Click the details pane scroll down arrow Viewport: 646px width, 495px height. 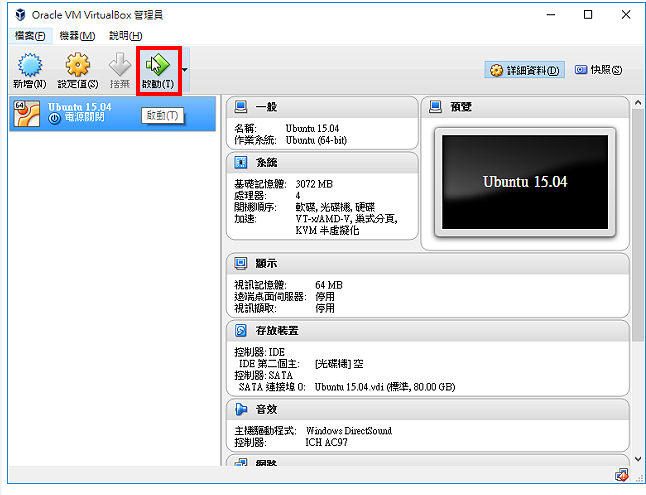[638, 459]
